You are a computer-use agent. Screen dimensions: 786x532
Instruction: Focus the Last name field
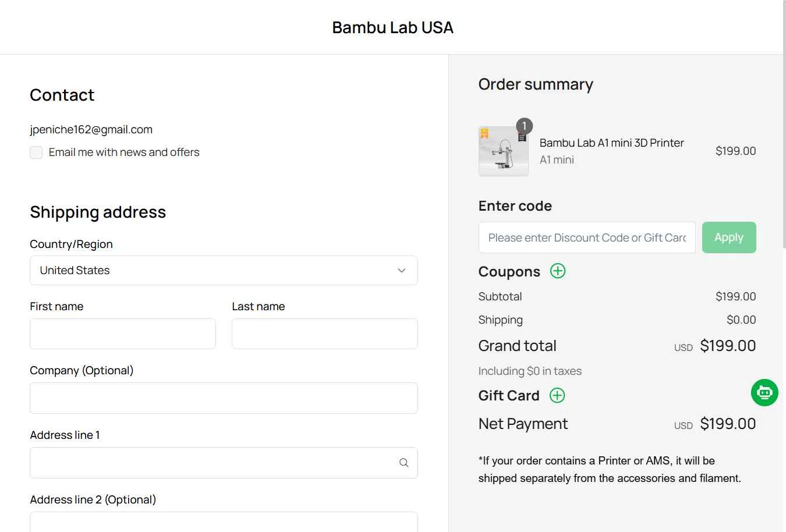pyautogui.click(x=324, y=334)
